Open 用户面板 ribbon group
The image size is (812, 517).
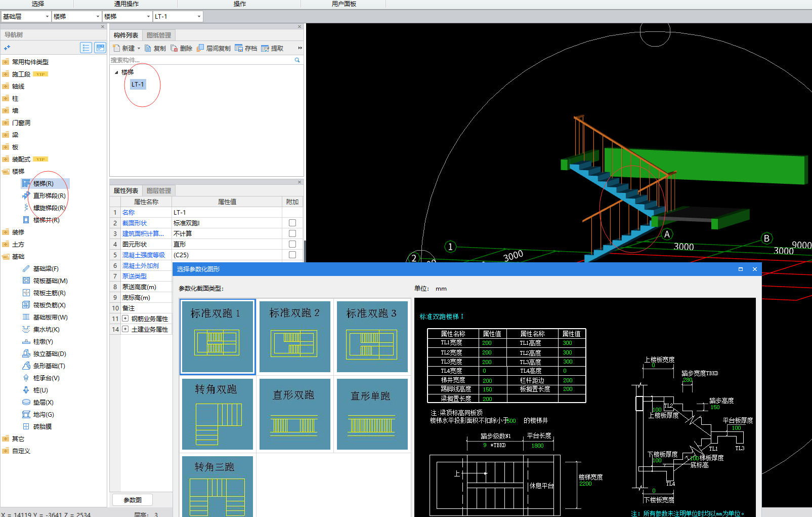tap(344, 4)
